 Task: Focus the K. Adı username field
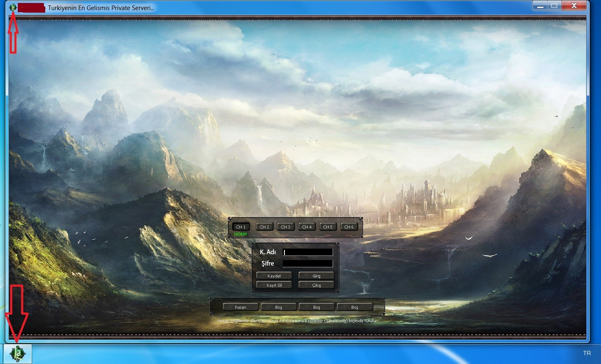(308, 252)
